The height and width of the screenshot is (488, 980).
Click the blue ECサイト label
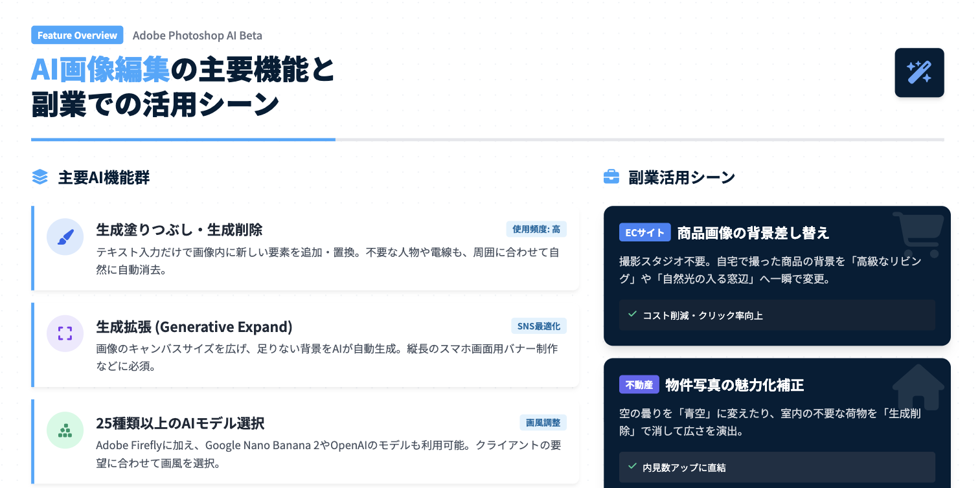(x=644, y=232)
